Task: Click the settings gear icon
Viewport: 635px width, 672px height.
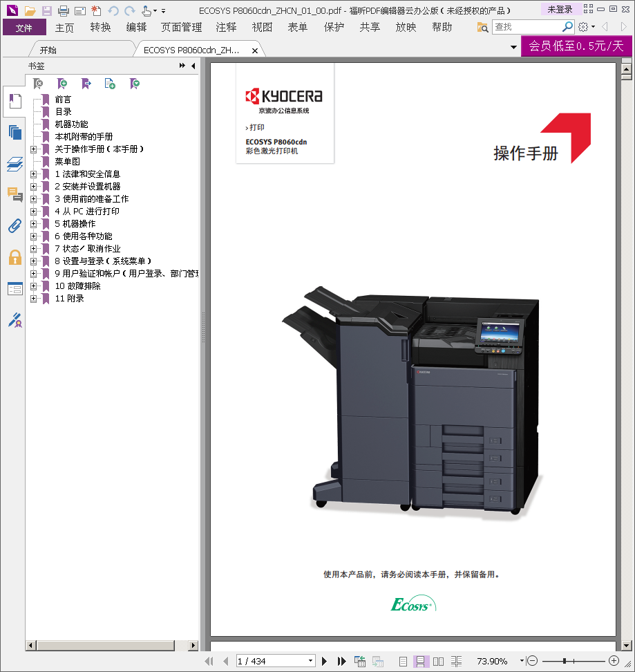Action: pyautogui.click(x=583, y=27)
